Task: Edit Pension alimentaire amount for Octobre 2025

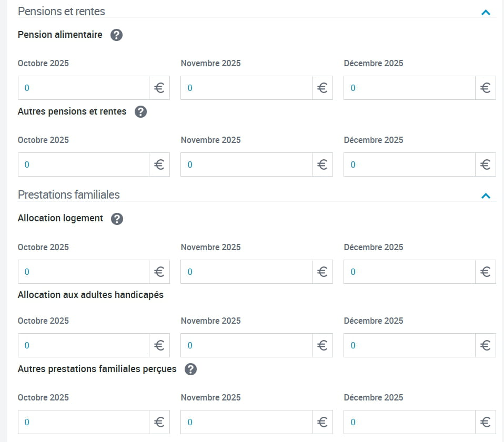Action: tap(84, 88)
